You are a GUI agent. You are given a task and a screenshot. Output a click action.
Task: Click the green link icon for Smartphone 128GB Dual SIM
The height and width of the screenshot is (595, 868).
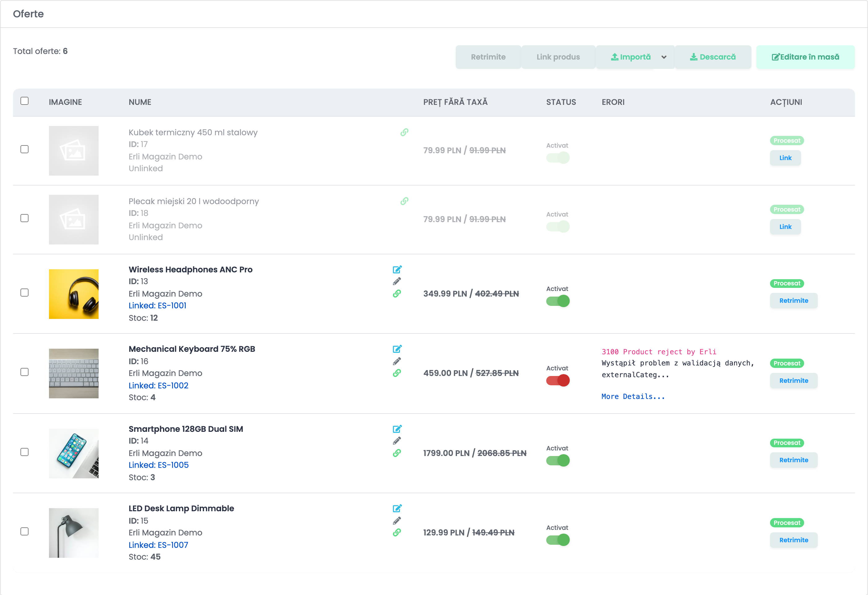397,453
